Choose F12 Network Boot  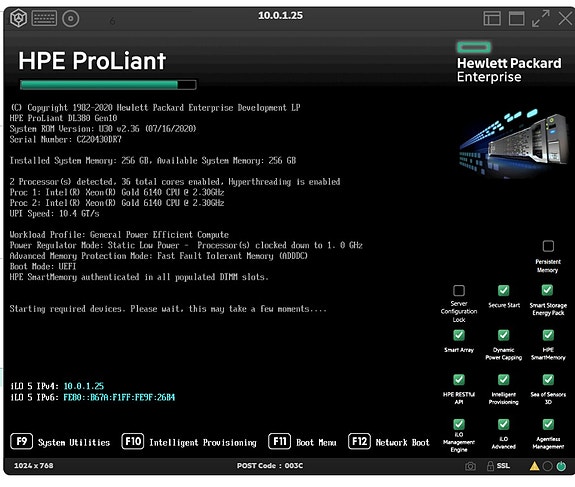389,442
